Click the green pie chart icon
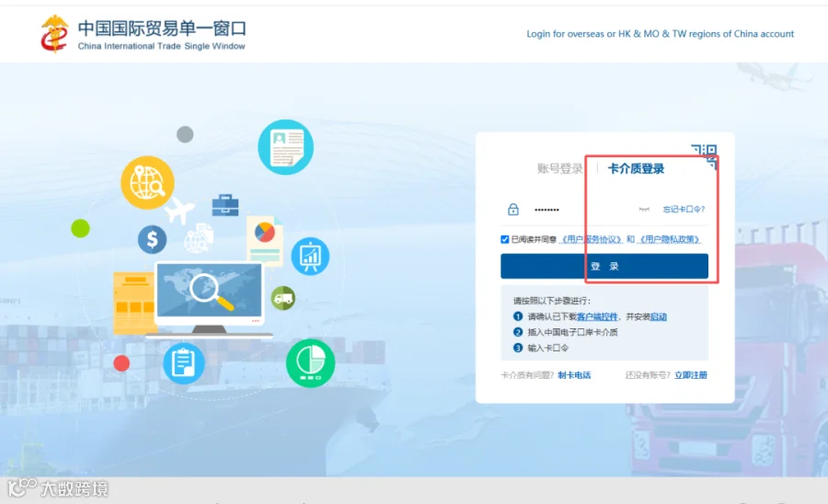The height and width of the screenshot is (504, 828). point(311,363)
